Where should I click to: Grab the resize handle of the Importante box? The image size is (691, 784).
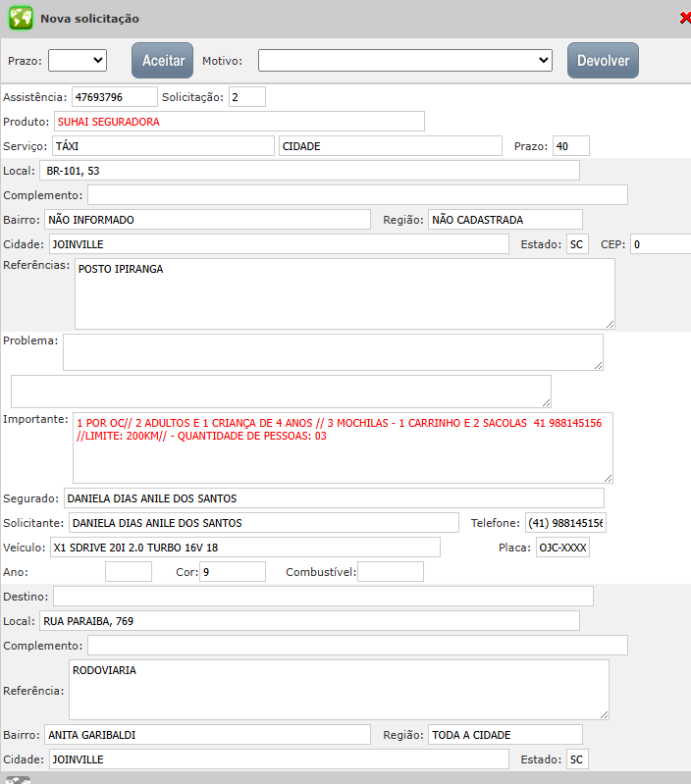point(608,478)
